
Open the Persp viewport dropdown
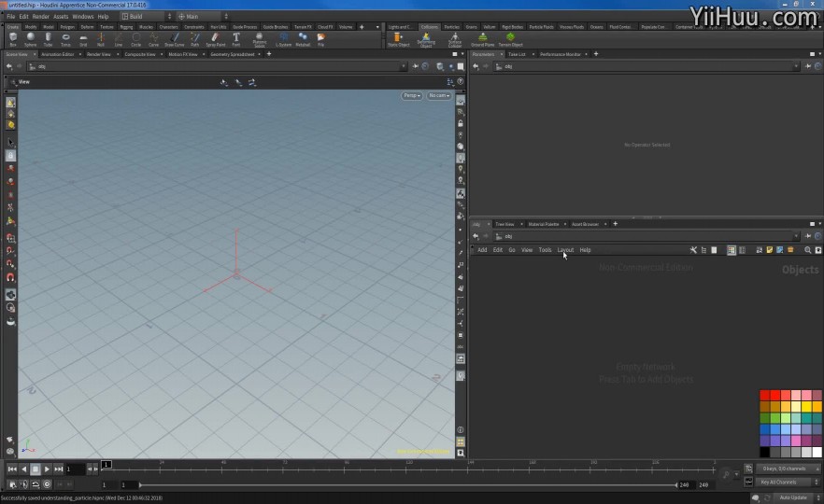411,95
